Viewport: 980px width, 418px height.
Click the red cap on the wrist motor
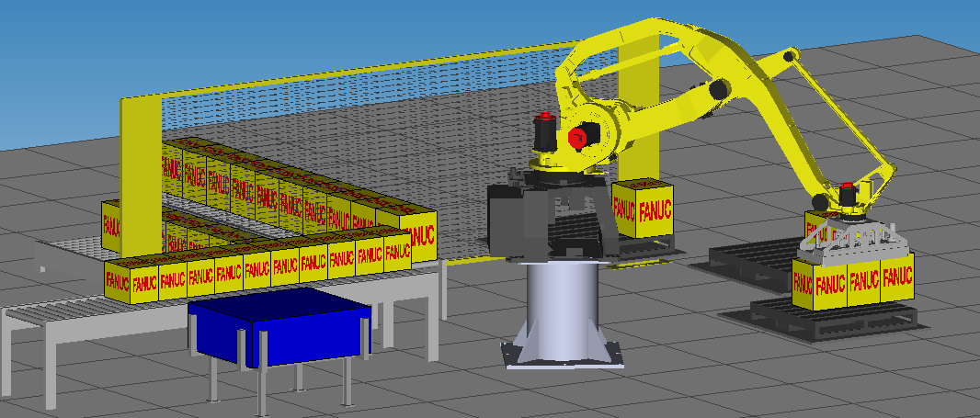coord(848,186)
